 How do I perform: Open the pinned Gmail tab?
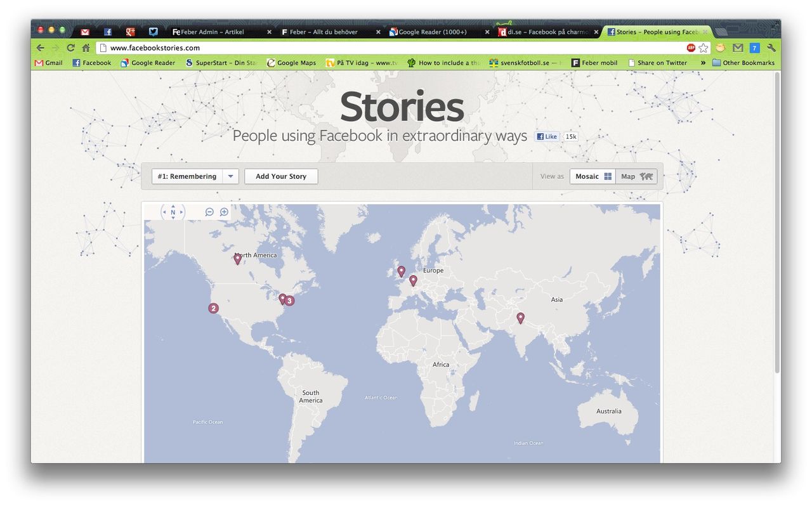point(85,32)
